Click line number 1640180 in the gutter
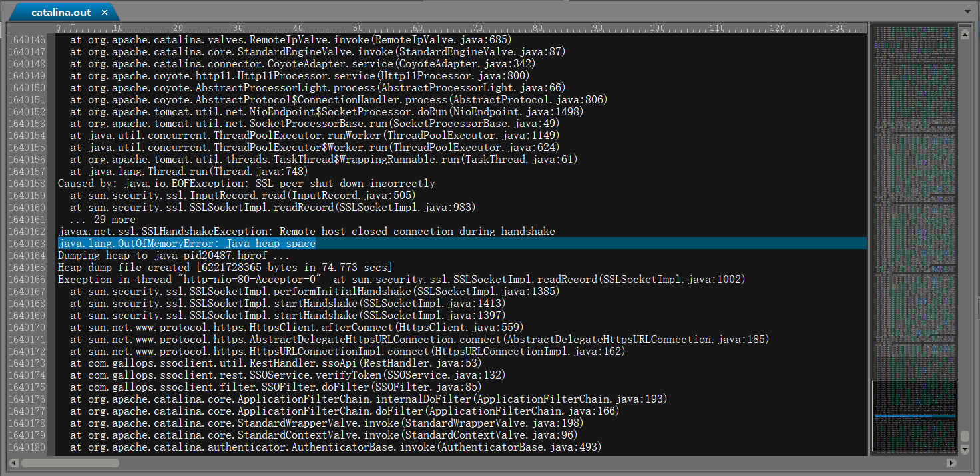 (x=27, y=447)
